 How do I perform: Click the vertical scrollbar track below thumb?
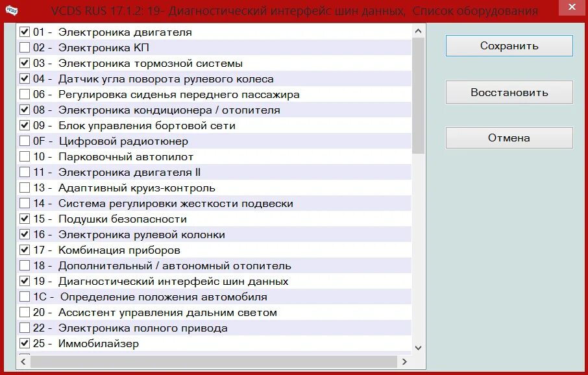(x=419, y=247)
